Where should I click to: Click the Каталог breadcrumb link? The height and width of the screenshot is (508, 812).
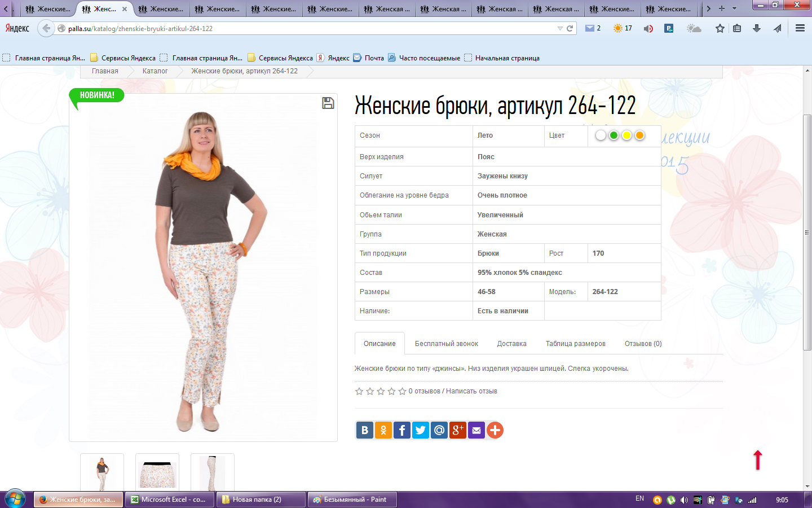tap(155, 71)
